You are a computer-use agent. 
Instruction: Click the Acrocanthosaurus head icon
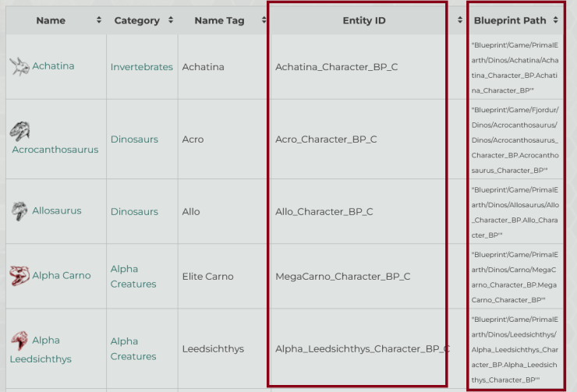[x=20, y=130]
